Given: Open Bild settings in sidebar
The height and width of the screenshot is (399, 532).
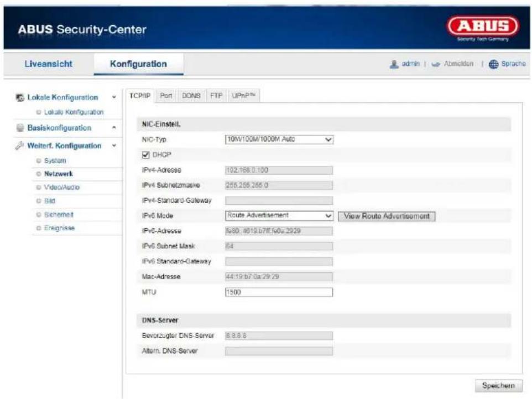Looking at the screenshot, I should click(50, 201).
